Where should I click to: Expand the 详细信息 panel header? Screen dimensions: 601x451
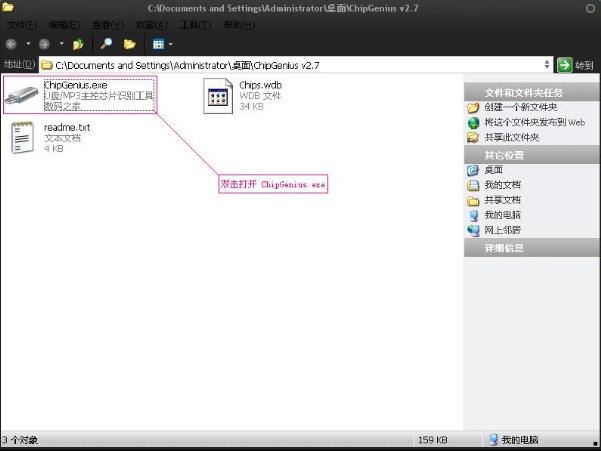[x=532, y=248]
